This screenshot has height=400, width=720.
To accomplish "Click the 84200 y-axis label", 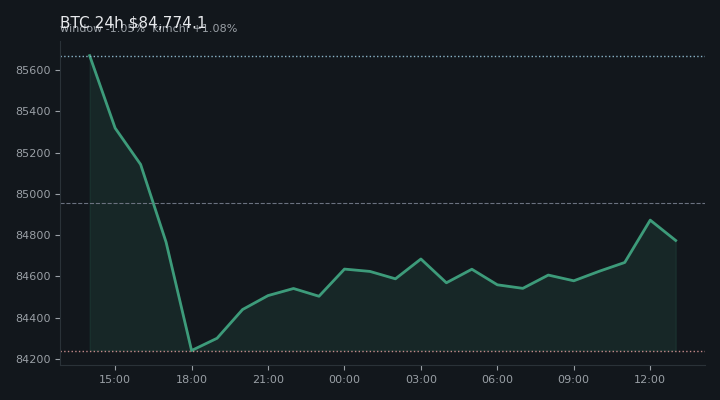I will [x=33, y=359].
